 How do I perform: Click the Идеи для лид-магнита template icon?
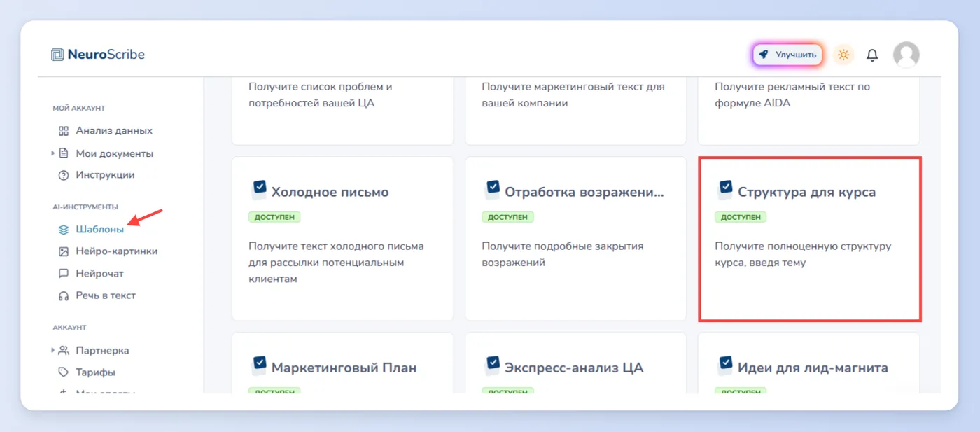[725, 365]
